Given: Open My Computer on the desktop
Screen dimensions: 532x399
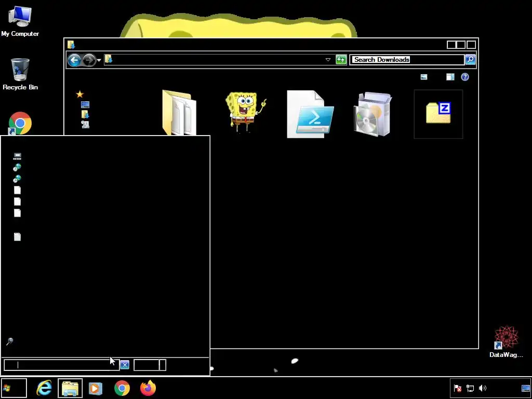Looking at the screenshot, I should [20, 21].
